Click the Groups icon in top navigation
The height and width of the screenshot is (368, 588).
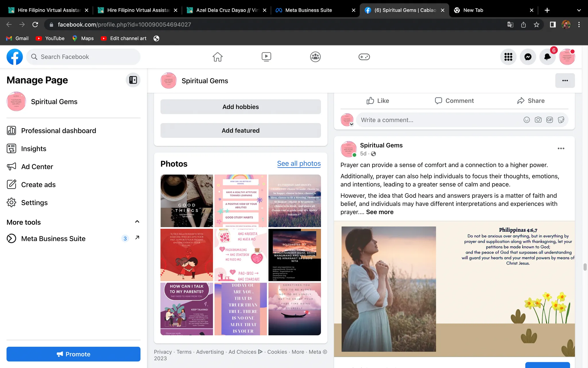click(x=315, y=57)
